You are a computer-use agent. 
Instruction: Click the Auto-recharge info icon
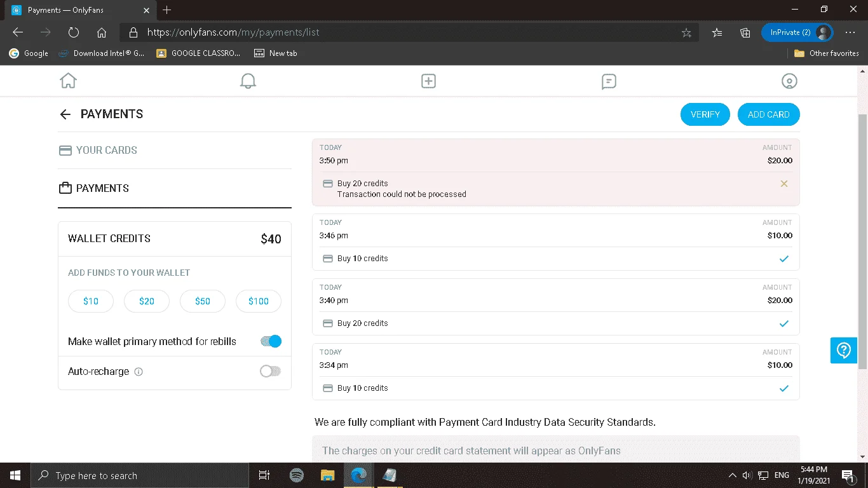point(139,372)
